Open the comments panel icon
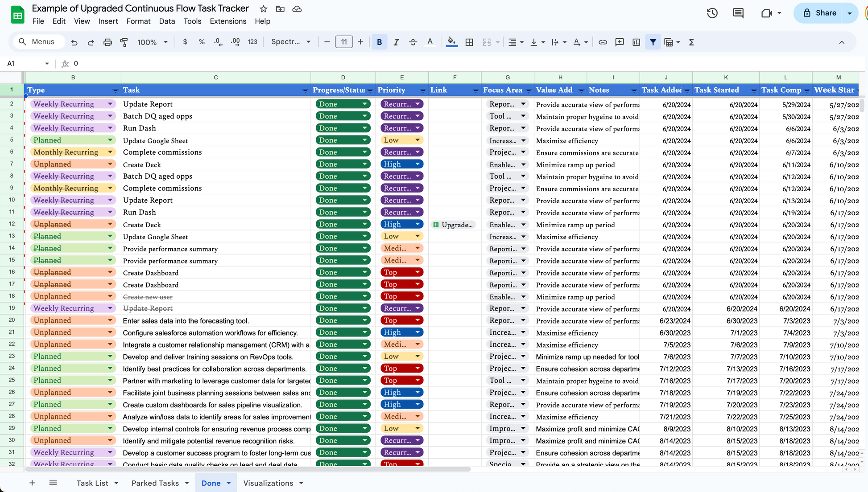868x492 pixels. [738, 13]
